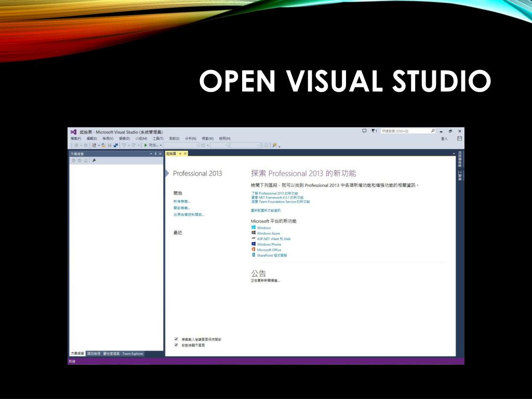Open the Window (W) menu
Image resolution: width=532 pixels, height=399 pixels.
[208, 138]
